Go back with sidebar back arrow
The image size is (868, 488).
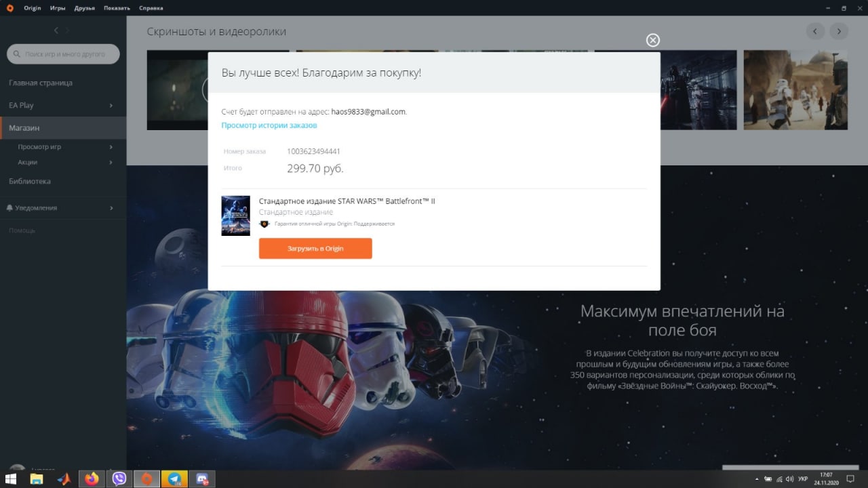tap(56, 30)
